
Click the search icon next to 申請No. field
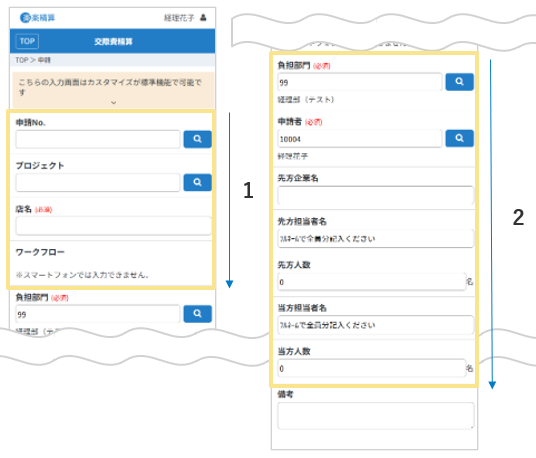(197, 139)
